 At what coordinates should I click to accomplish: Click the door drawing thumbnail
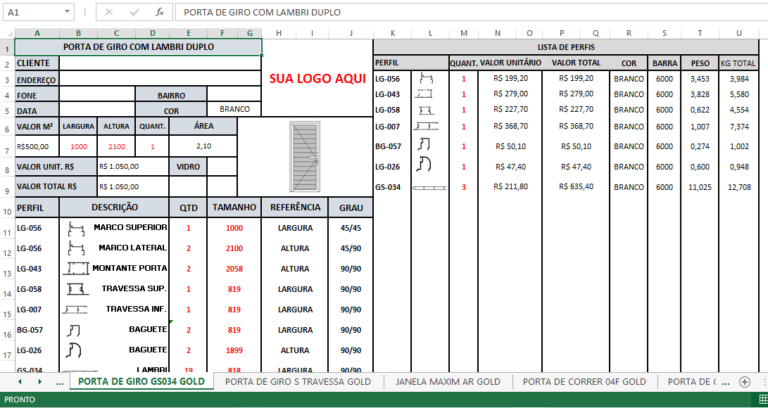click(305, 156)
